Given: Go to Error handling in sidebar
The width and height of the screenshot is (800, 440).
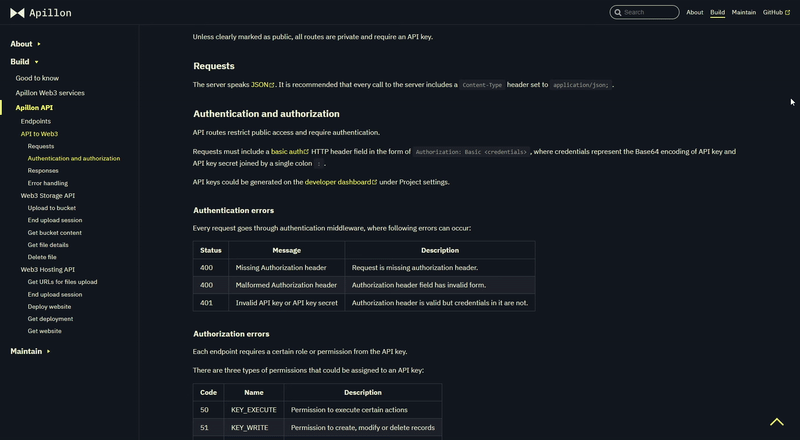Looking at the screenshot, I should (x=47, y=183).
